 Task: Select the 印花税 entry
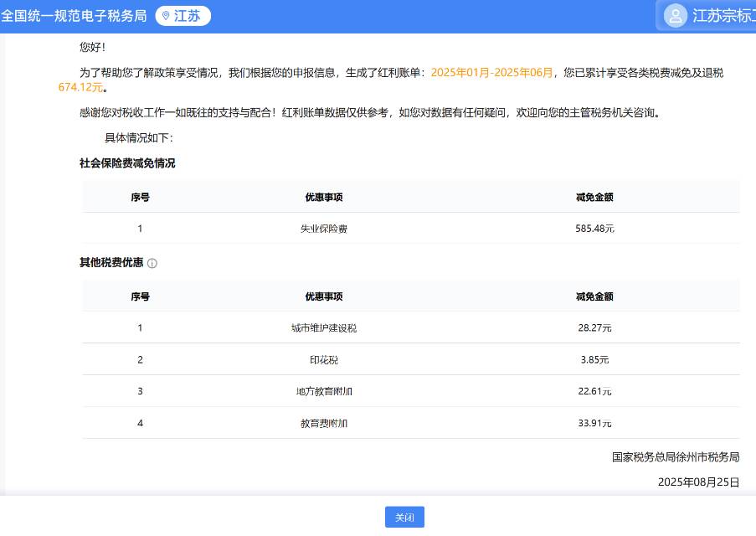coord(323,360)
